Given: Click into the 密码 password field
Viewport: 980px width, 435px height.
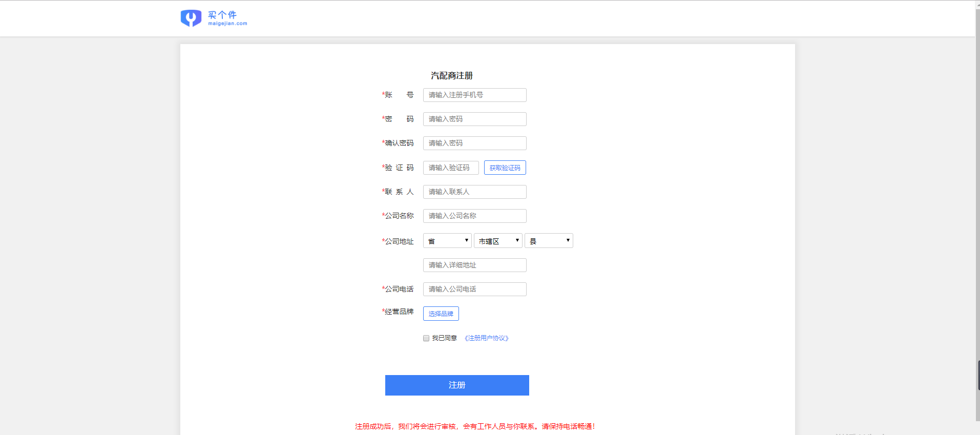Looking at the screenshot, I should pos(474,119).
